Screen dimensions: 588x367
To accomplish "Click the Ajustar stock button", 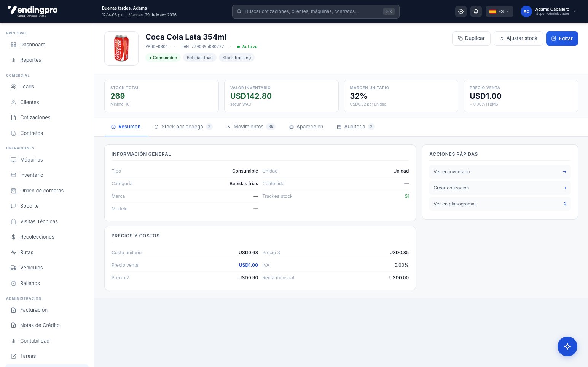I will 518,38.
